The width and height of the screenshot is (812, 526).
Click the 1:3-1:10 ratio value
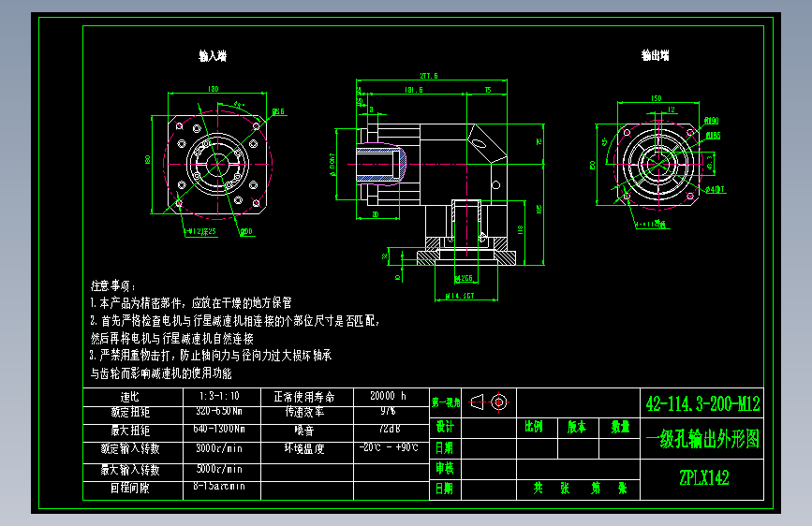click(x=219, y=396)
